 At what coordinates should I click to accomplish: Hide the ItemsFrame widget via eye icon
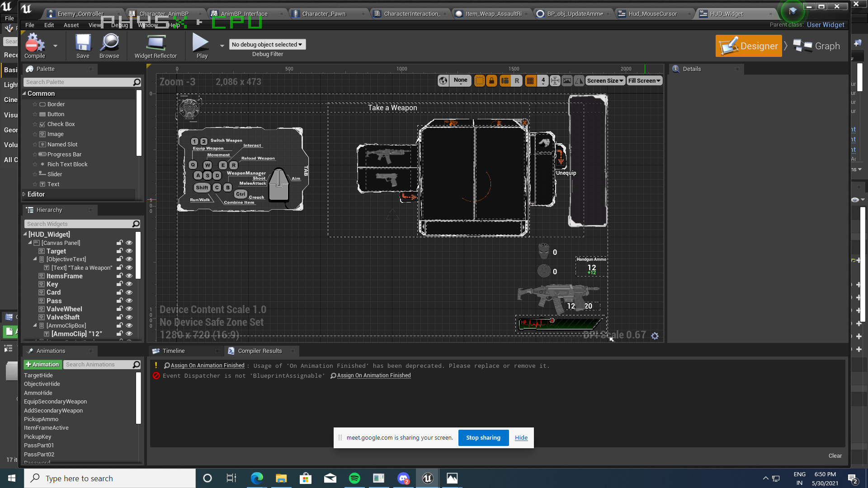(x=129, y=276)
